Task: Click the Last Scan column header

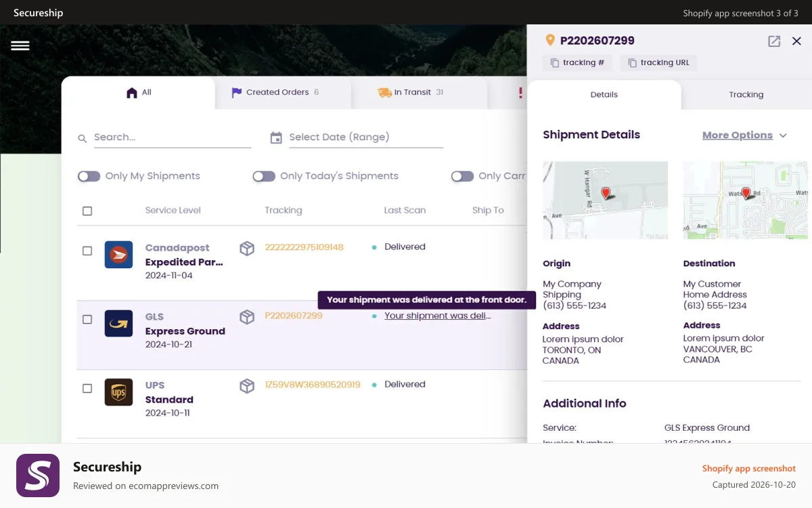Action: [405, 211]
